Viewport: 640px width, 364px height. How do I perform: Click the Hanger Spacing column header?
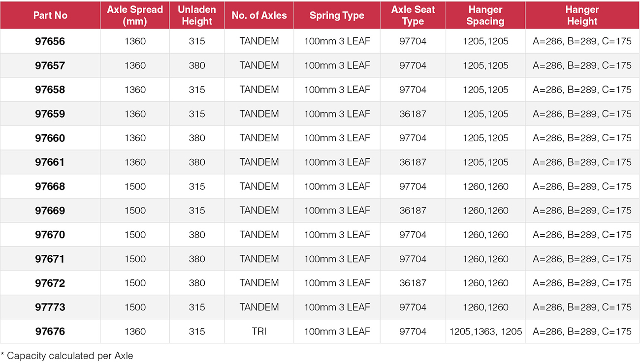[485, 15]
